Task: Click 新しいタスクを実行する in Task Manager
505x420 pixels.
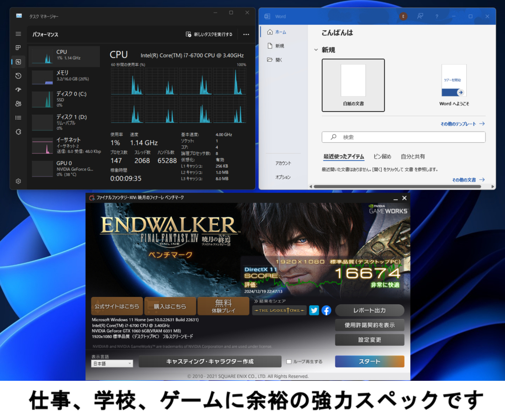Action: pyautogui.click(x=209, y=35)
